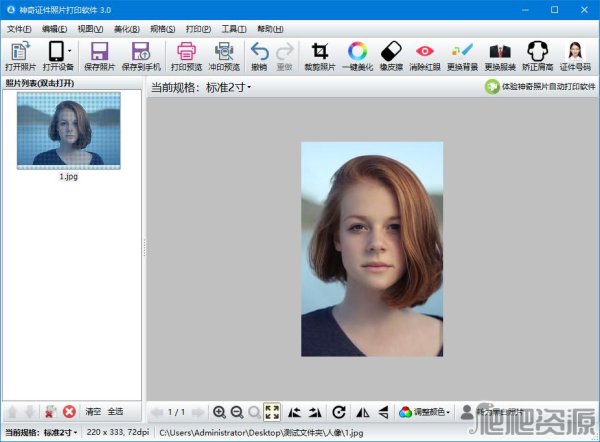Expand the 打开设备 dropdown arrow
Viewport: 600px width, 442px height.
[68, 52]
